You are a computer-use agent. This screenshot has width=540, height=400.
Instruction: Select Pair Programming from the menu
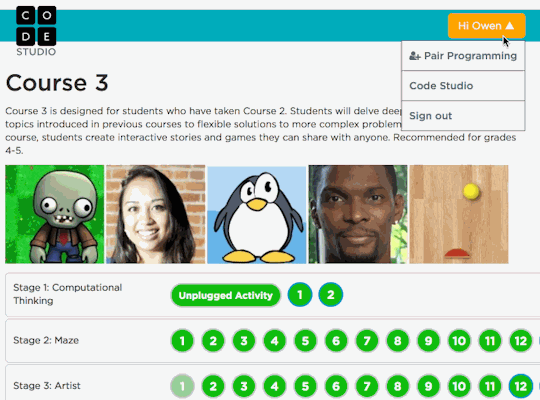(x=463, y=56)
